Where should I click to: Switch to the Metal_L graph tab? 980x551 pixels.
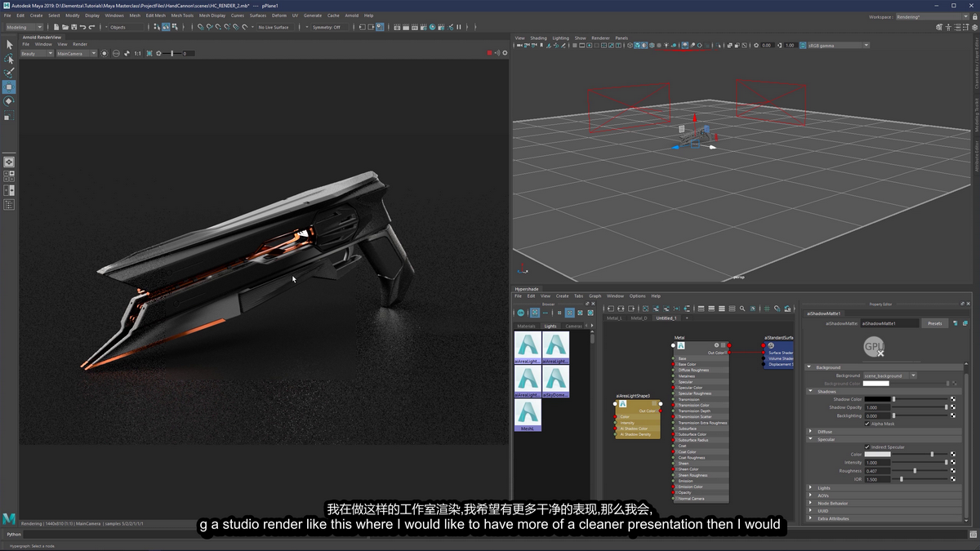pos(614,318)
